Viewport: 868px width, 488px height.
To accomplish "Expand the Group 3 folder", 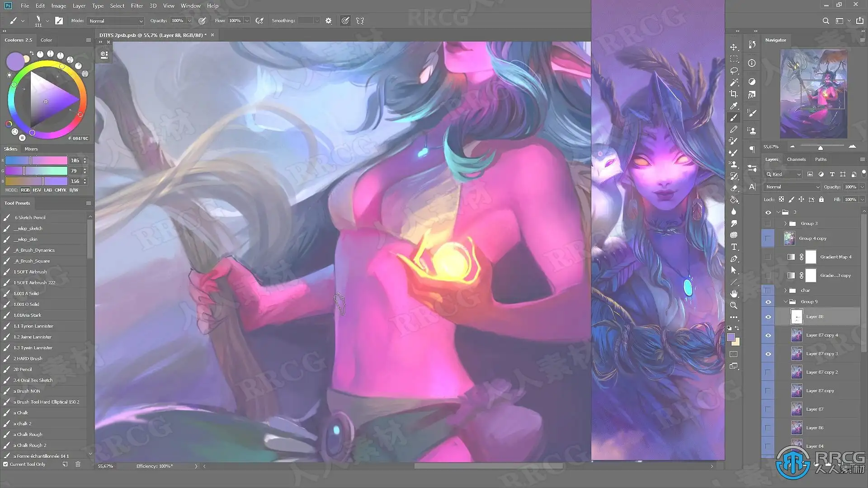I will pyautogui.click(x=785, y=224).
